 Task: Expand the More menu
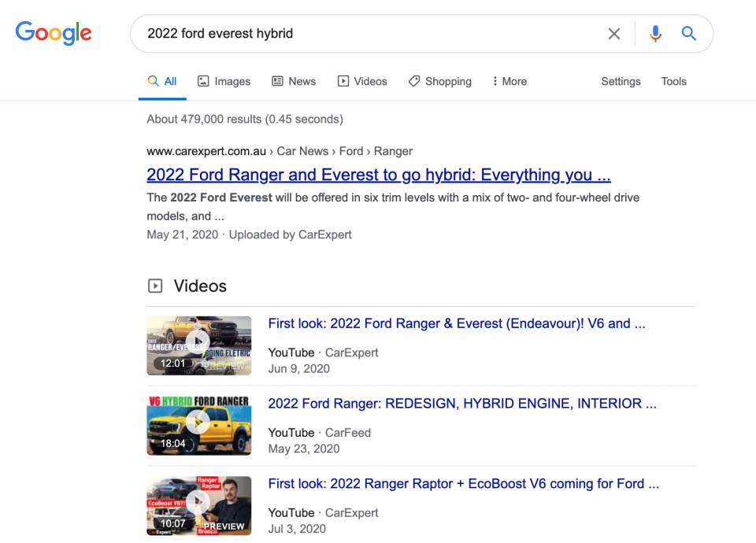(509, 81)
